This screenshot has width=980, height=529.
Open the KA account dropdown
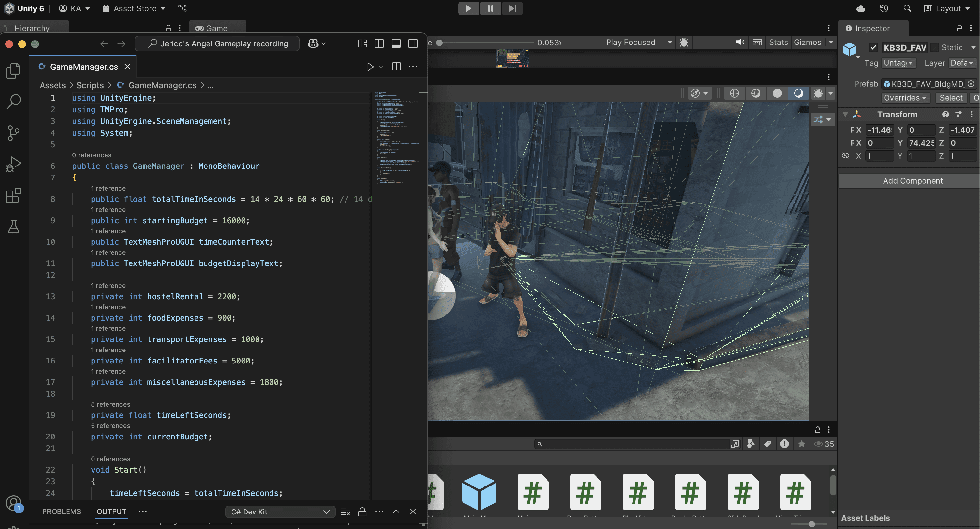pos(75,8)
